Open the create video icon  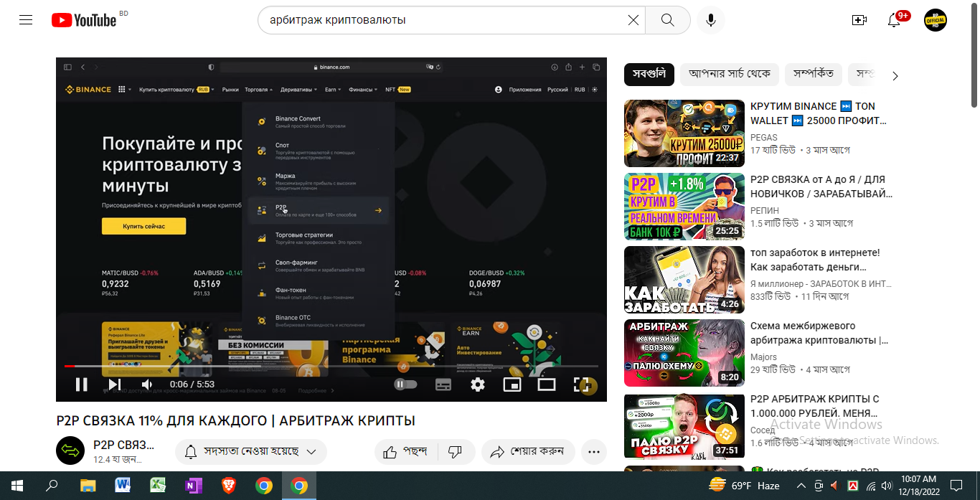(x=859, y=20)
